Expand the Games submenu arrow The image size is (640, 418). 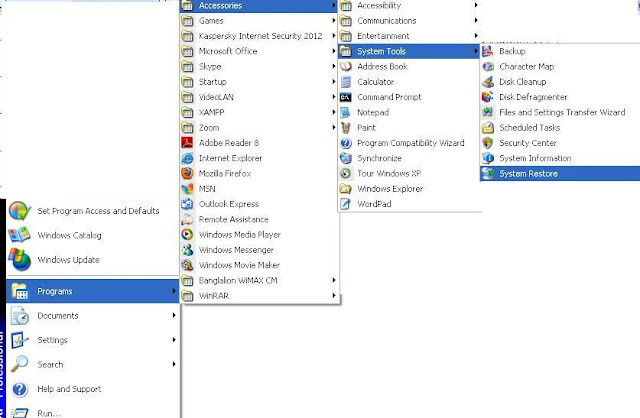click(334, 20)
